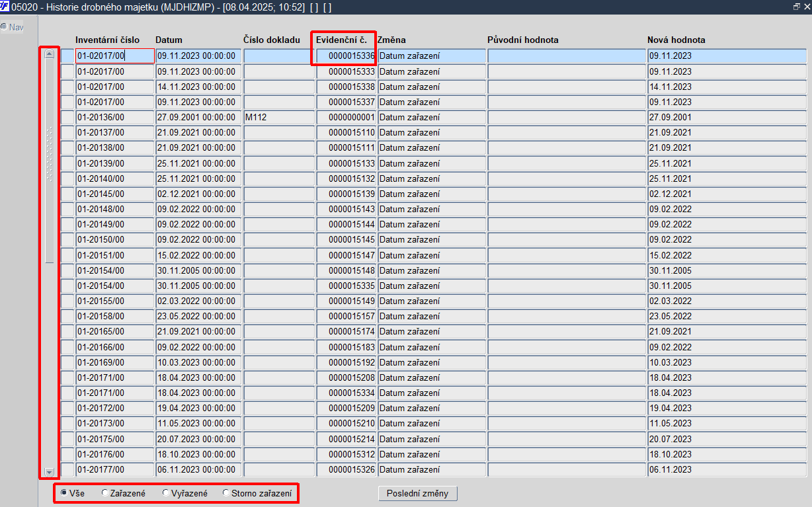812x507 pixels.
Task: Select the Storno zařazení radio button
Action: click(x=226, y=493)
